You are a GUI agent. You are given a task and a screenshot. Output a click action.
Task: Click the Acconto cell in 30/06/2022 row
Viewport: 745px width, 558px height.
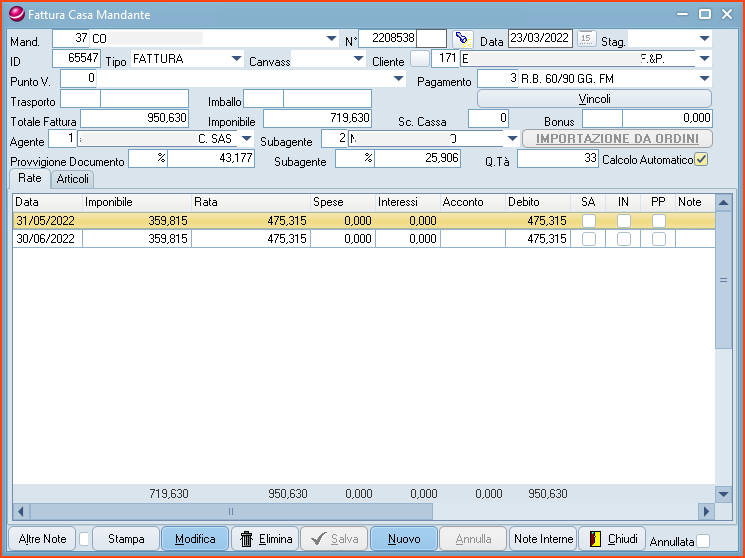point(473,239)
